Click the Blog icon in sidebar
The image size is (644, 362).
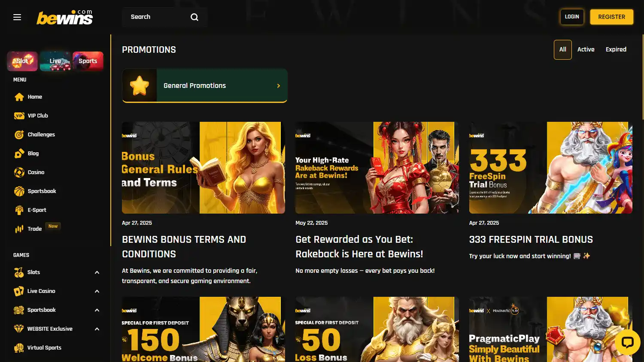tap(19, 154)
